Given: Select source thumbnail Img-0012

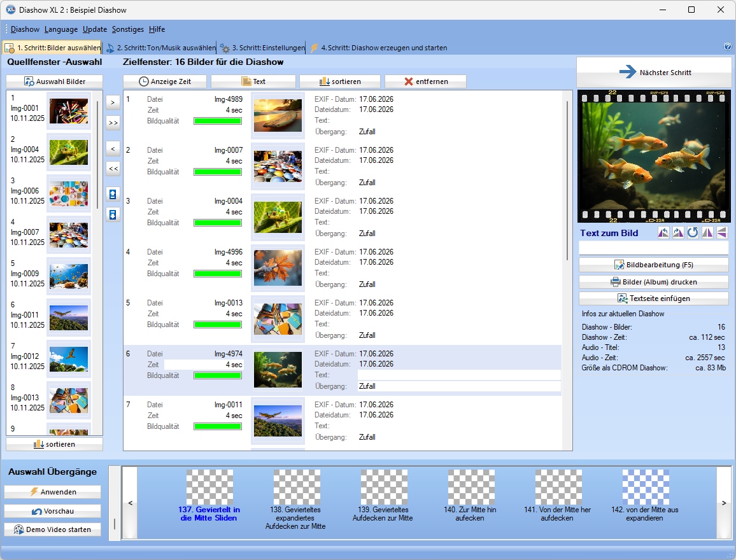Looking at the screenshot, I should tap(69, 359).
